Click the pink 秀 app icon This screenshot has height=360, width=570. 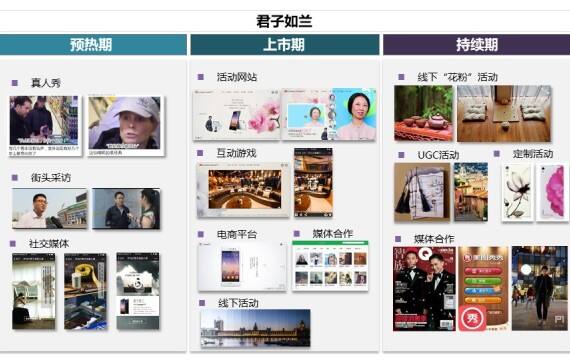click(x=472, y=318)
